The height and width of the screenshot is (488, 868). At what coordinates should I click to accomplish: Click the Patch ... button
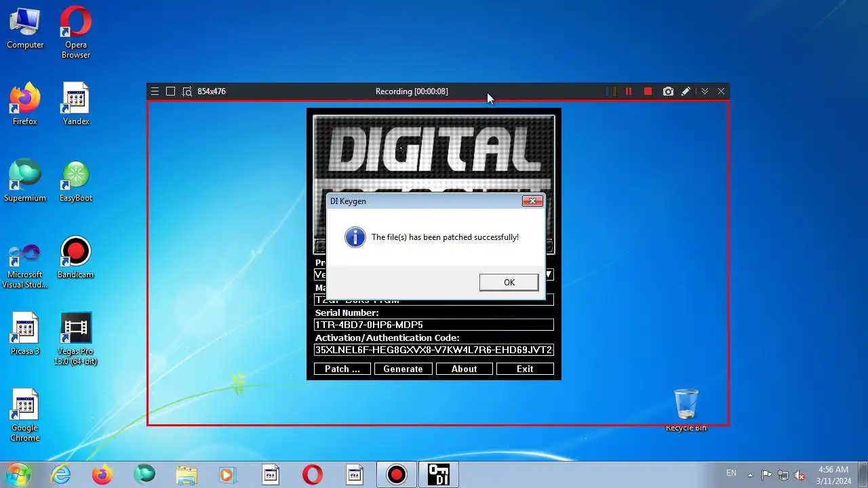point(342,369)
